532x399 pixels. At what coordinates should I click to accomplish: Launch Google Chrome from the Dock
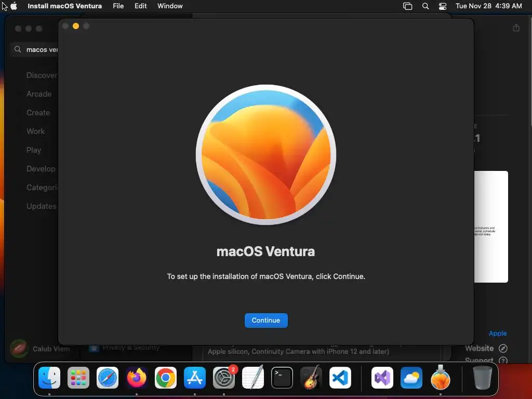click(x=166, y=378)
